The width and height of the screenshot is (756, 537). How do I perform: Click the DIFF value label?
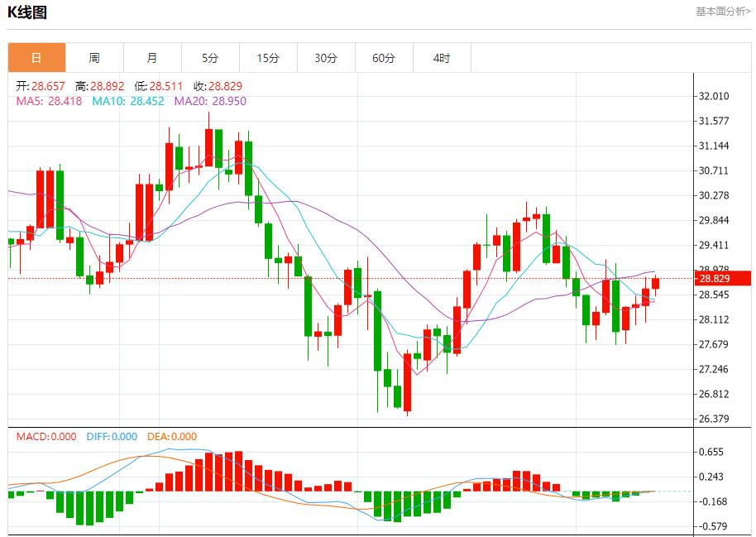pos(112,436)
